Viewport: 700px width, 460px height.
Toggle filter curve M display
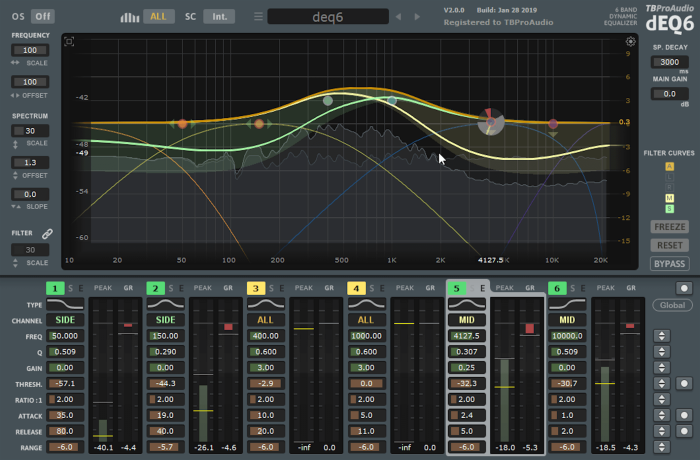click(x=670, y=198)
